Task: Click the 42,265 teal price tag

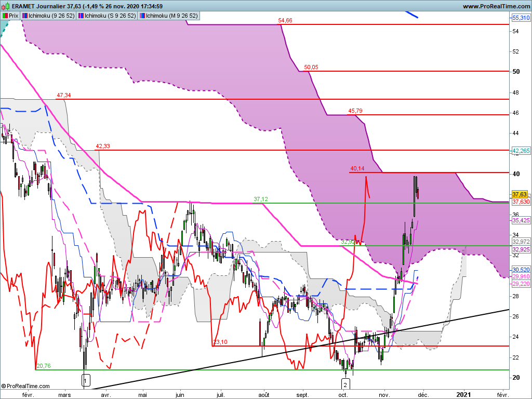Action: click(x=521, y=151)
